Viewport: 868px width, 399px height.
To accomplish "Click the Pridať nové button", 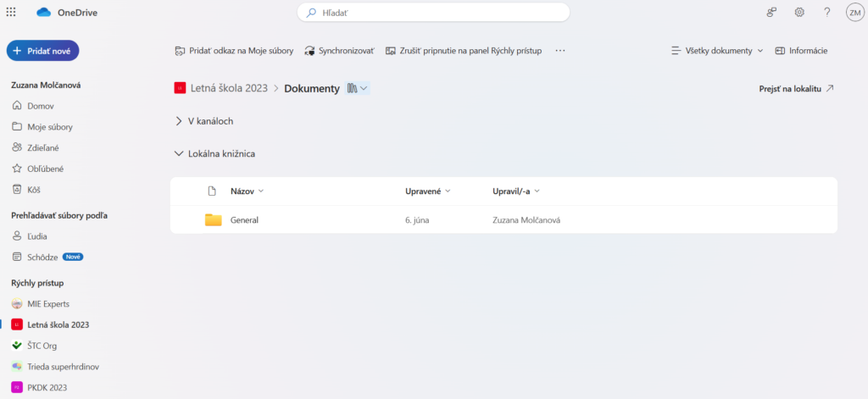I will pyautogui.click(x=42, y=50).
